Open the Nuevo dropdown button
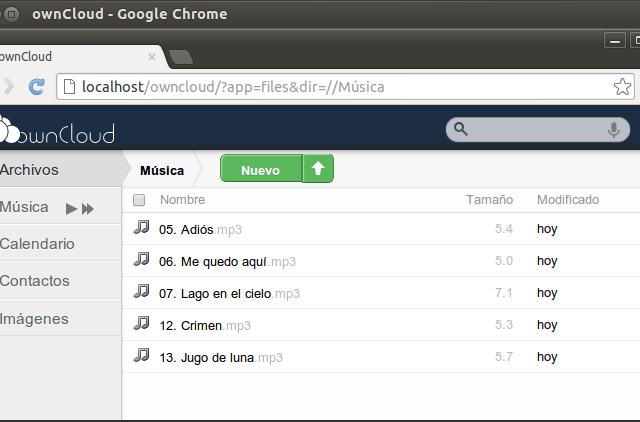640x422 pixels. click(x=261, y=169)
